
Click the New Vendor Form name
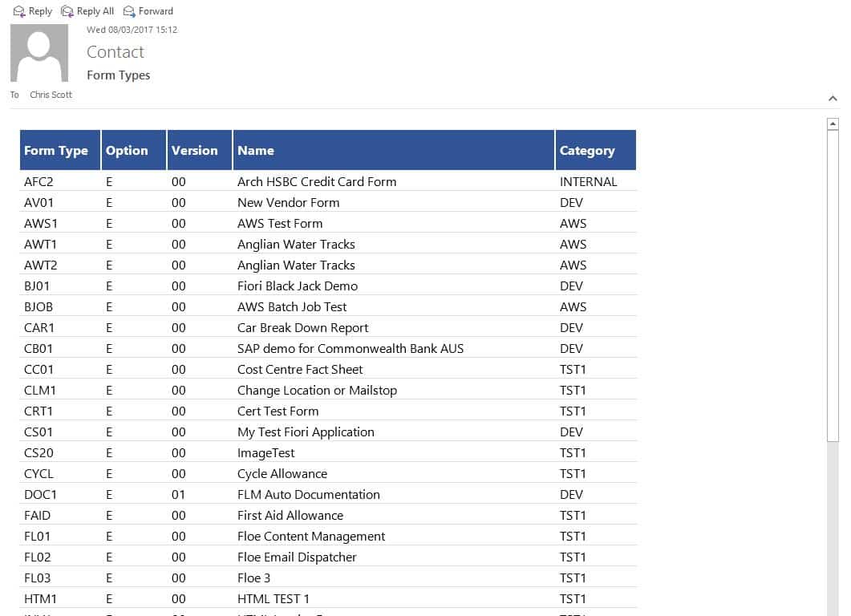288,202
